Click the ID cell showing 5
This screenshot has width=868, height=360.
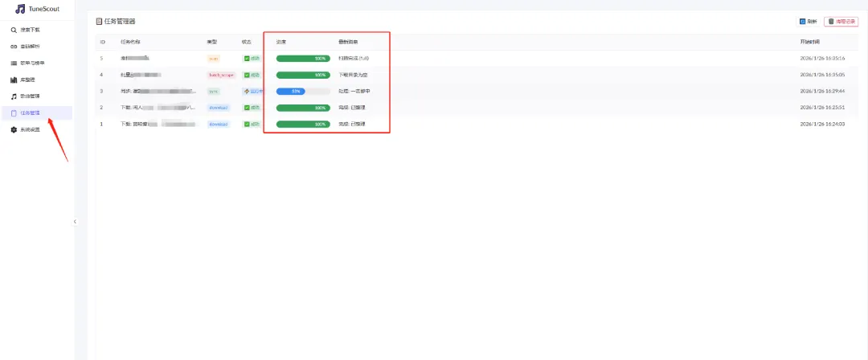click(x=101, y=58)
